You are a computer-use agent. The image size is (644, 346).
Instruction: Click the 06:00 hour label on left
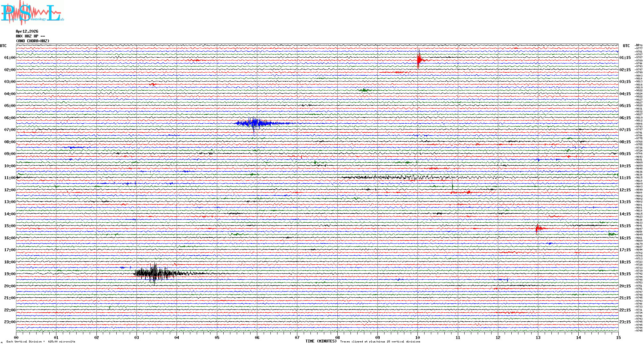tap(10, 118)
